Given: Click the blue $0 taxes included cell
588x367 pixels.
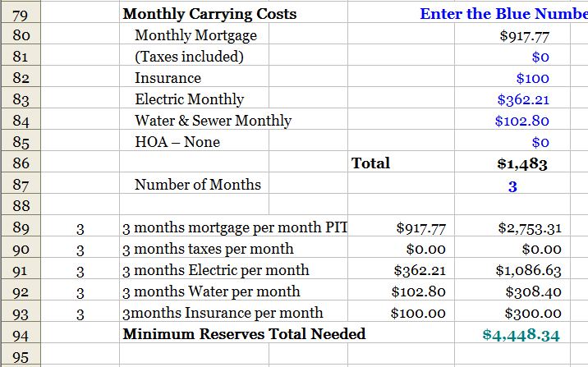Looking at the screenshot, I should click(x=540, y=57).
